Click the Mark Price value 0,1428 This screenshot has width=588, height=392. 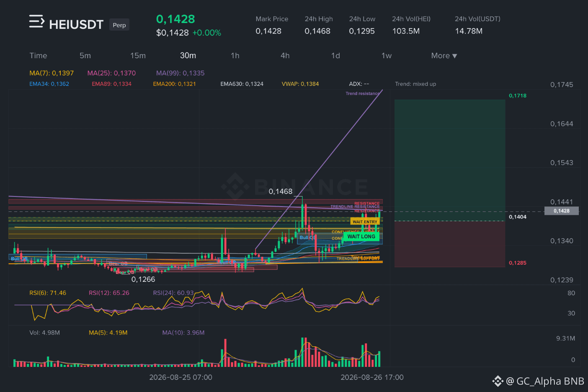click(x=268, y=31)
